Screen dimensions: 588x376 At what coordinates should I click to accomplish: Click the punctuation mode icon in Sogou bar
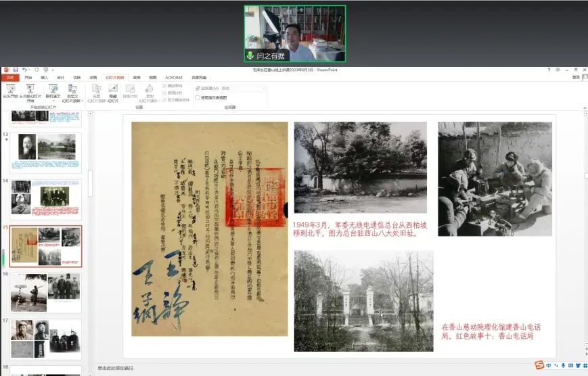[556, 365]
